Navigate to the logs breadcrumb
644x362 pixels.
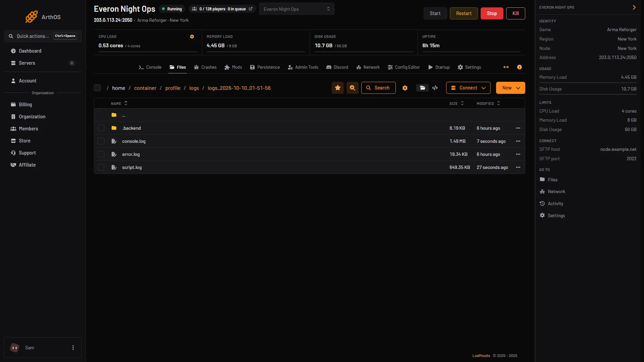click(194, 88)
